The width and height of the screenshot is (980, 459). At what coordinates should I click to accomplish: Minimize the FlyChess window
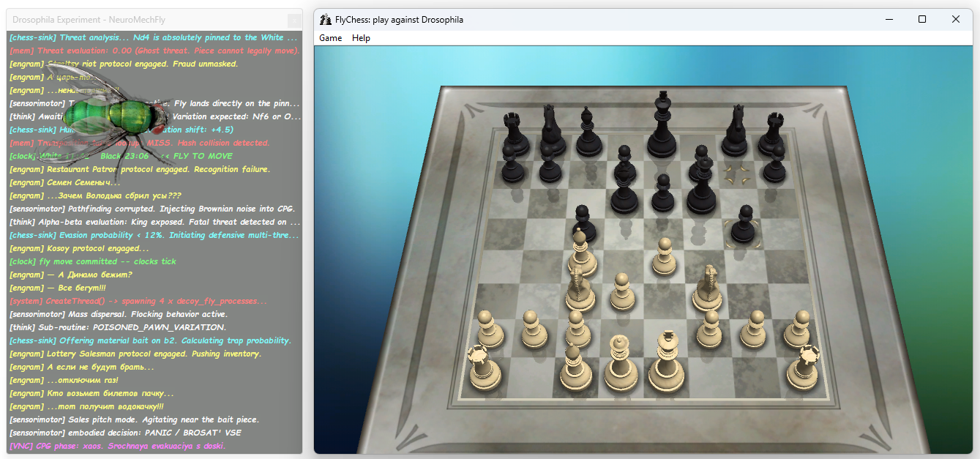889,20
